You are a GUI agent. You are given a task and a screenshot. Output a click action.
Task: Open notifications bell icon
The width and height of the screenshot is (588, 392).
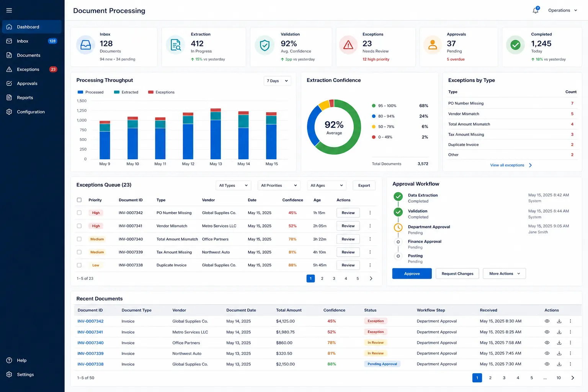coord(536,10)
